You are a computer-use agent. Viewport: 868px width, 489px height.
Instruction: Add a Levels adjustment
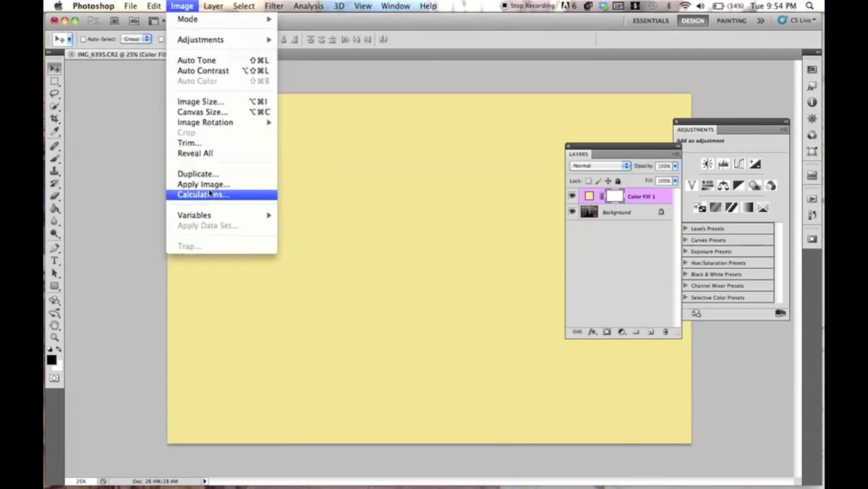723,164
